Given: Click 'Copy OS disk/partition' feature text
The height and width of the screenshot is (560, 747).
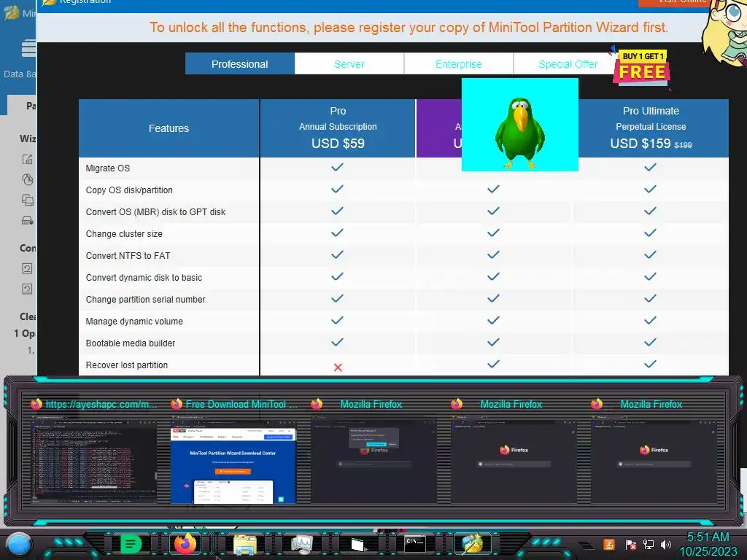Looking at the screenshot, I should tap(129, 190).
